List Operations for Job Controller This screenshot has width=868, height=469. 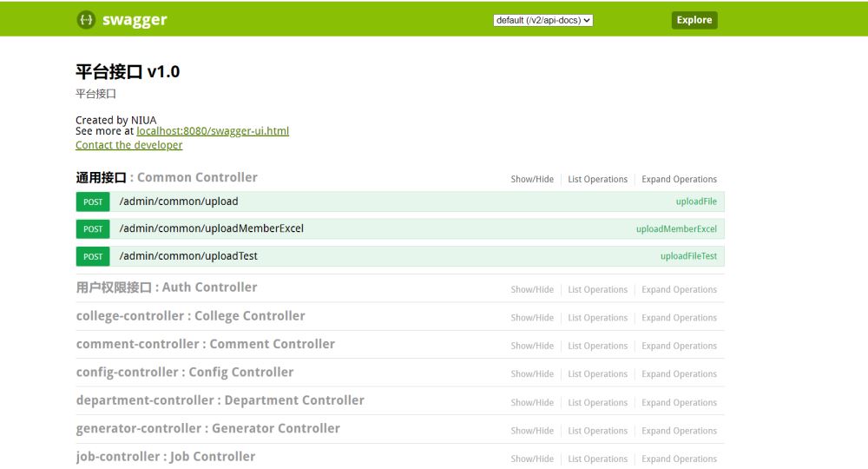click(x=597, y=459)
